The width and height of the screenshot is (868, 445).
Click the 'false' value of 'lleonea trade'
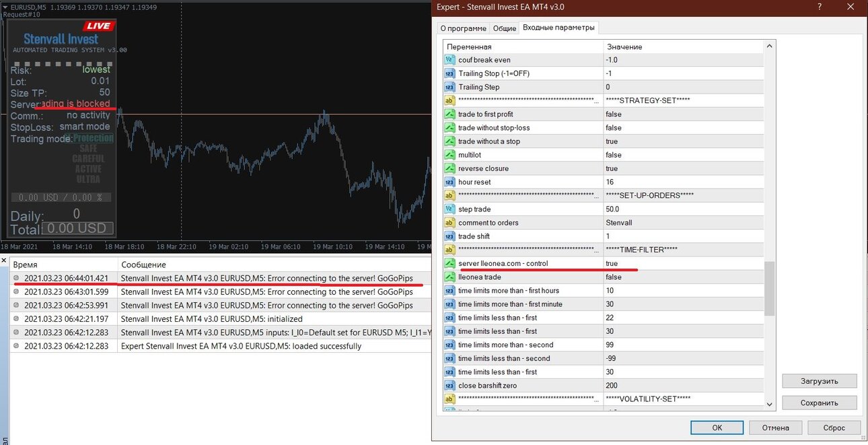tap(613, 277)
